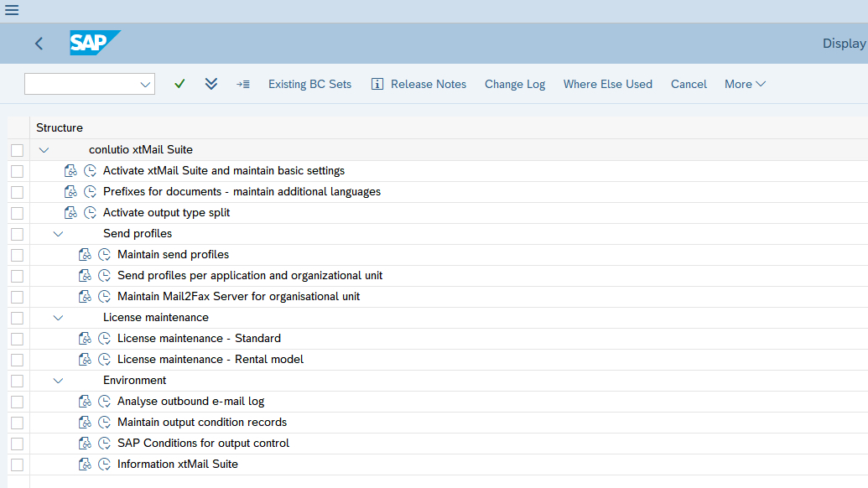Check the box for Activate xtMail Suite row
This screenshot has height=488, width=868.
pos(17,171)
